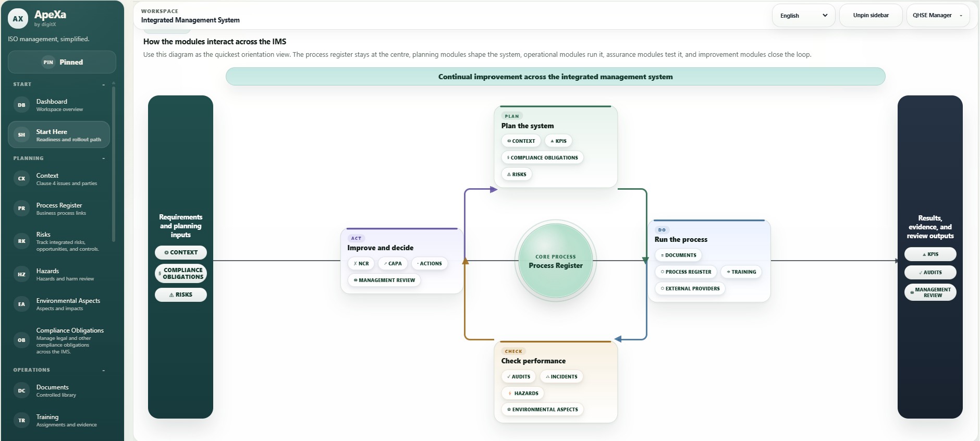This screenshot has width=980, height=441.
Task: Click the RK Risks sidebar icon
Action: pyautogui.click(x=21, y=241)
